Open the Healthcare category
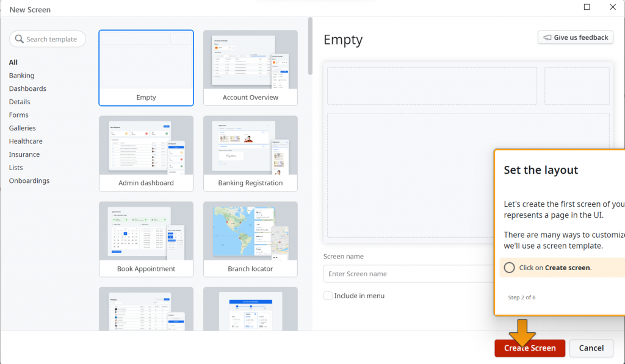 point(26,141)
